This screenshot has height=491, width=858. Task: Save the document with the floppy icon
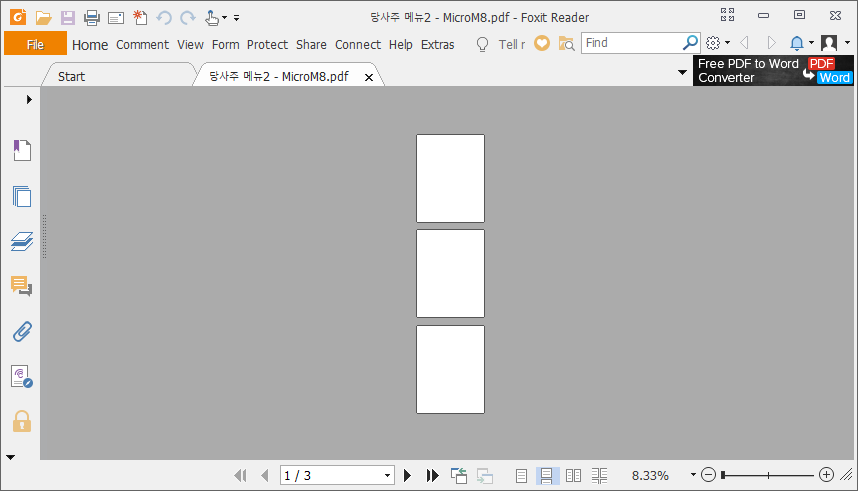68,18
